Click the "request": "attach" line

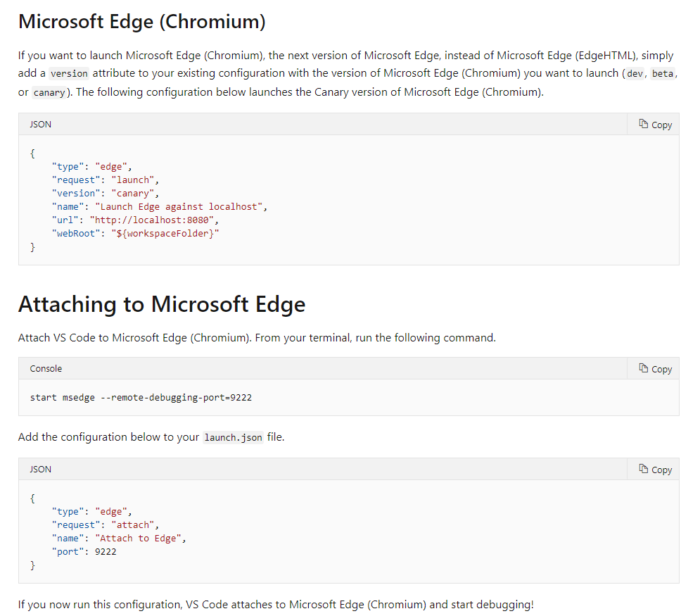tap(106, 525)
